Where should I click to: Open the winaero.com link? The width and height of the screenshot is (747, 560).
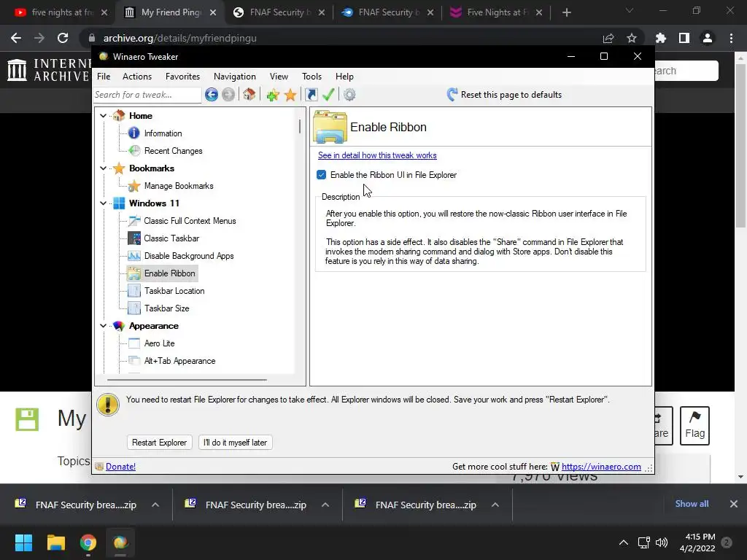pos(601,467)
